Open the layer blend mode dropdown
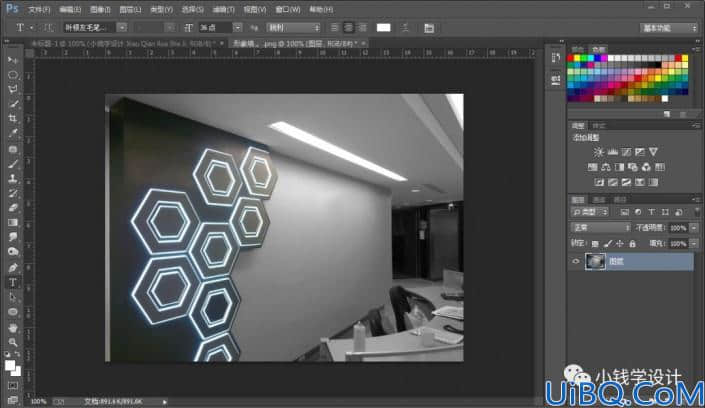The image size is (705, 408). (601, 228)
